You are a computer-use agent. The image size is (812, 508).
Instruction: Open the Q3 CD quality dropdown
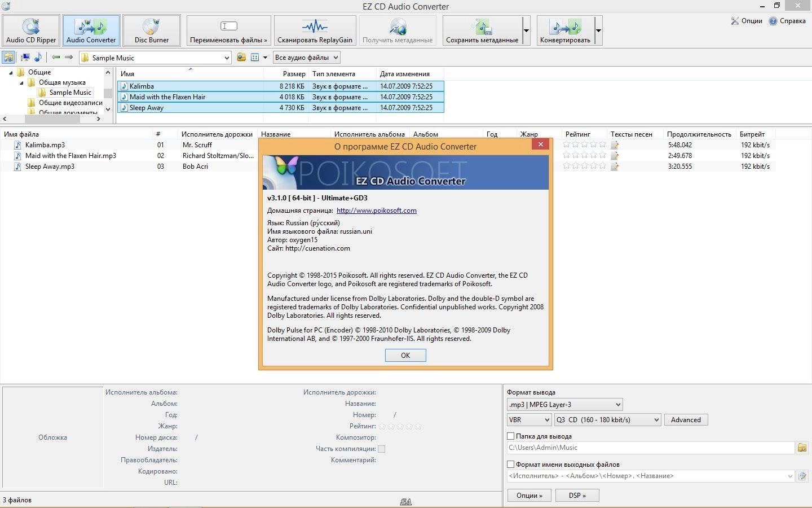coord(607,420)
